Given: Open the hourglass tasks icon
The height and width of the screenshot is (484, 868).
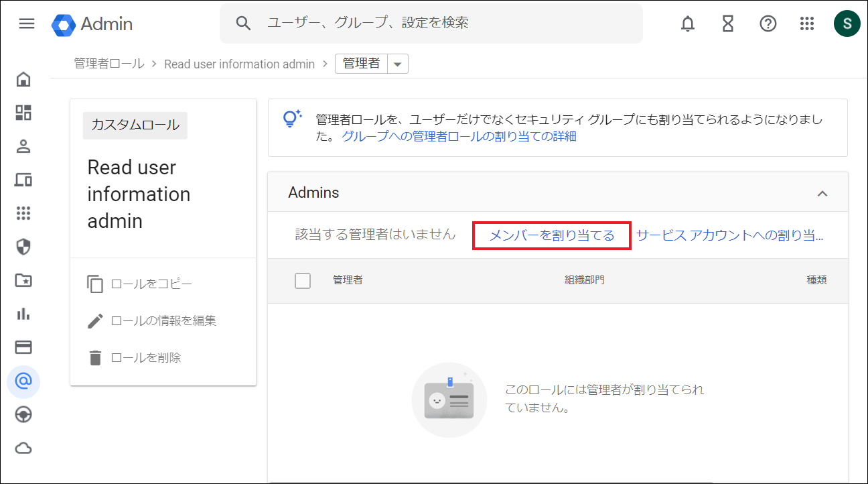Looking at the screenshot, I should click(x=728, y=24).
